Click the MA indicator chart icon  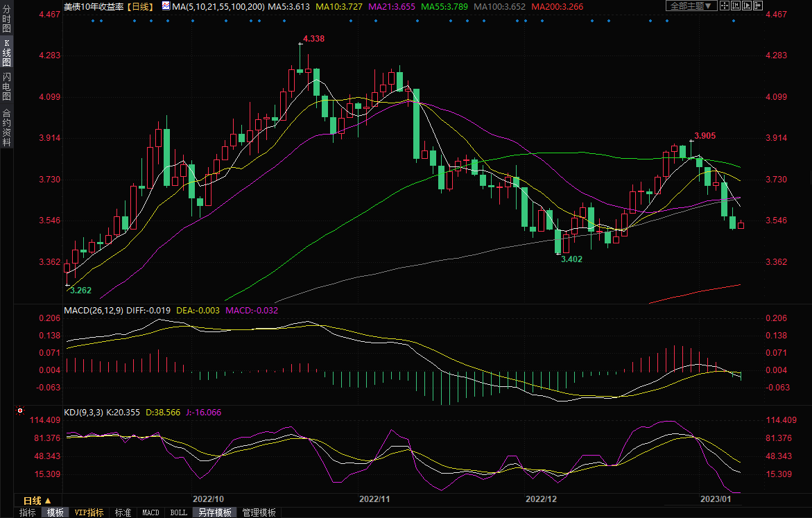click(x=166, y=6)
